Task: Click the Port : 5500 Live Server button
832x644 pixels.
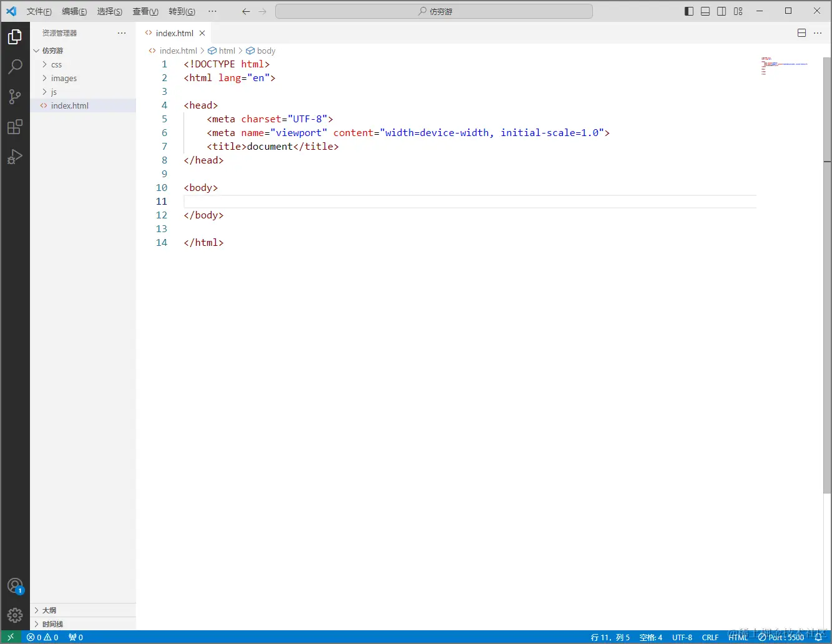Action: click(781, 637)
